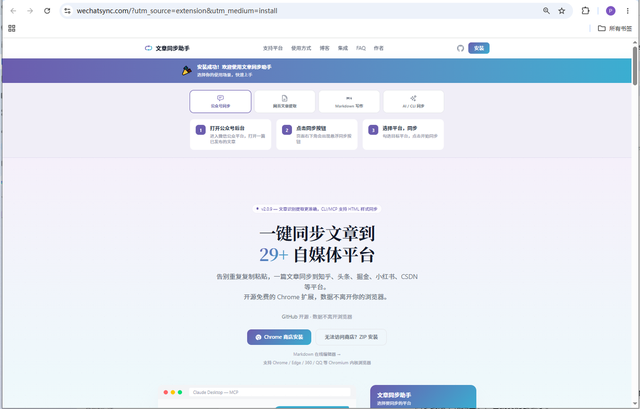The width and height of the screenshot is (640, 409).
Task: Open 支持平台 in the site nav
Action: point(273,48)
